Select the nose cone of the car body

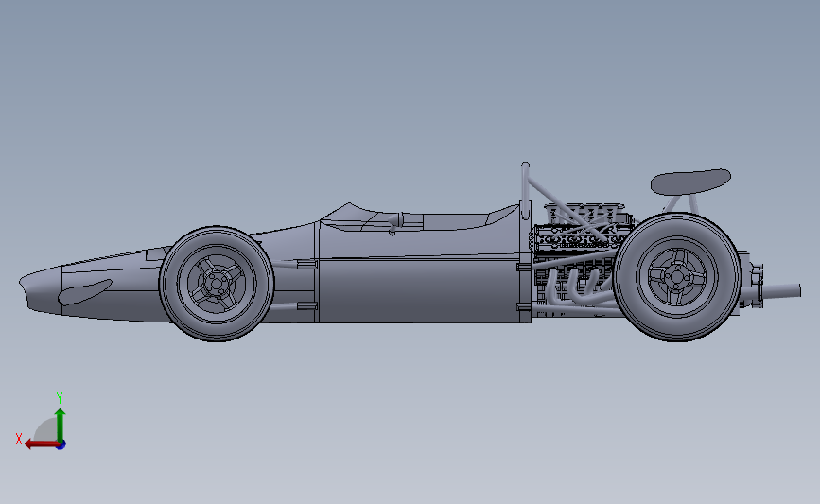(x=41, y=291)
